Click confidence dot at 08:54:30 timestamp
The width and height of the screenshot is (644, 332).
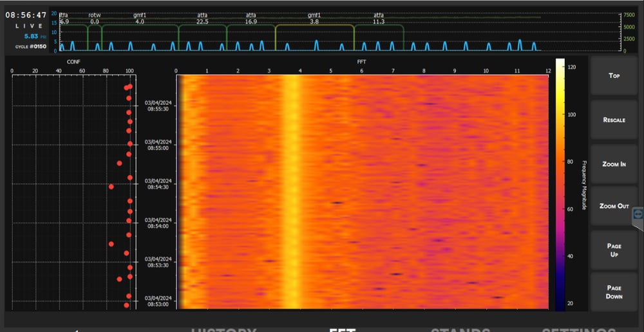111,187
